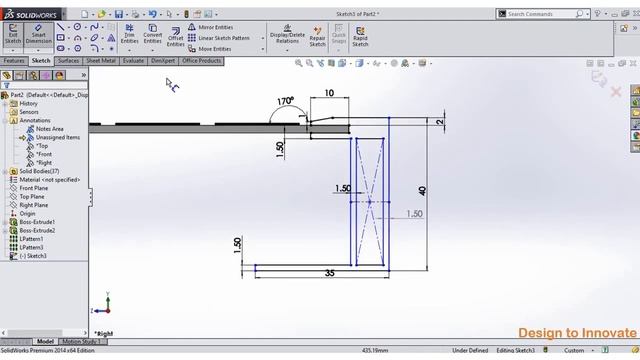The image size is (640, 360).
Task: Click the Open file icon
Action: point(101,14)
